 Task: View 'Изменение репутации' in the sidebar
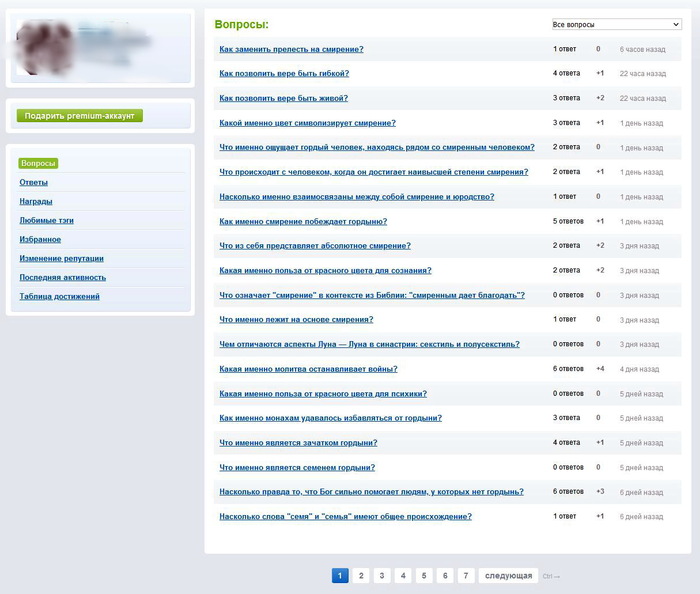pyautogui.click(x=61, y=258)
